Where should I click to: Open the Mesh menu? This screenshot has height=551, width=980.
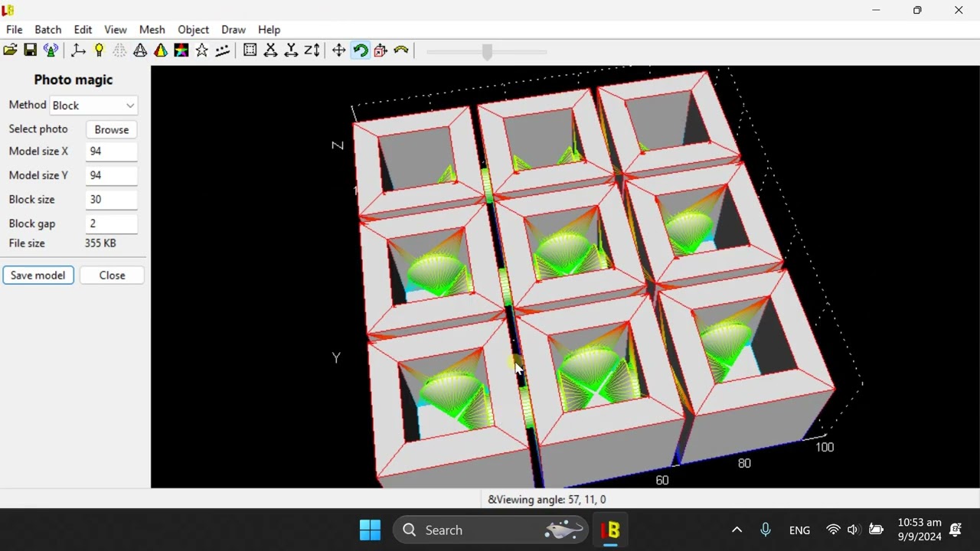coord(152,30)
